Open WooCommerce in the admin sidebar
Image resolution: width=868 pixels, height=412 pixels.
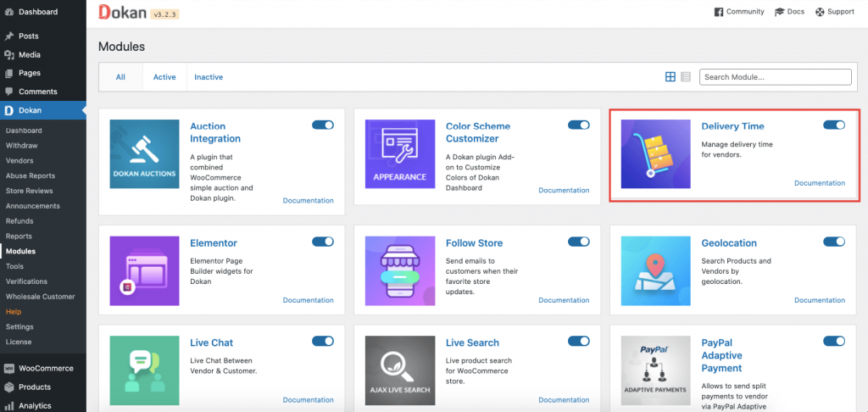pos(46,369)
